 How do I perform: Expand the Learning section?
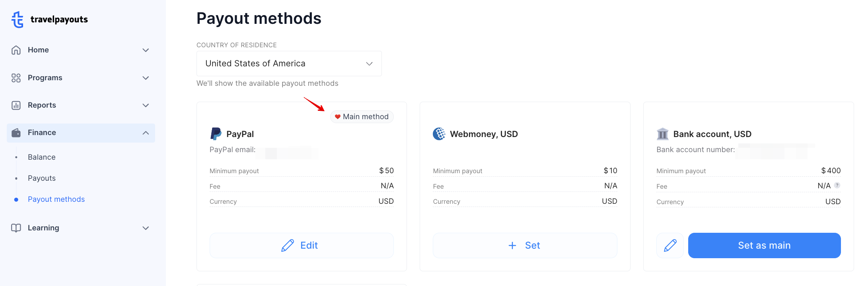pos(146,228)
